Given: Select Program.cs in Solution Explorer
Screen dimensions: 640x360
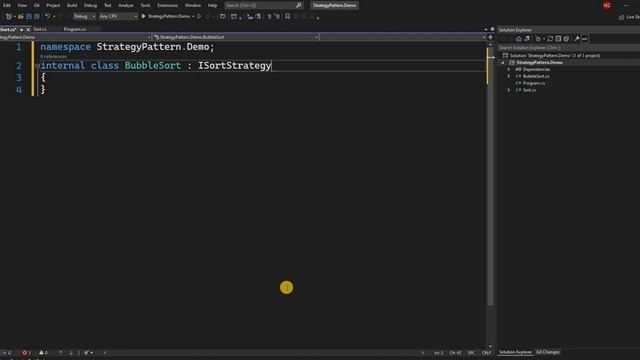Looking at the screenshot, I should 533,83.
